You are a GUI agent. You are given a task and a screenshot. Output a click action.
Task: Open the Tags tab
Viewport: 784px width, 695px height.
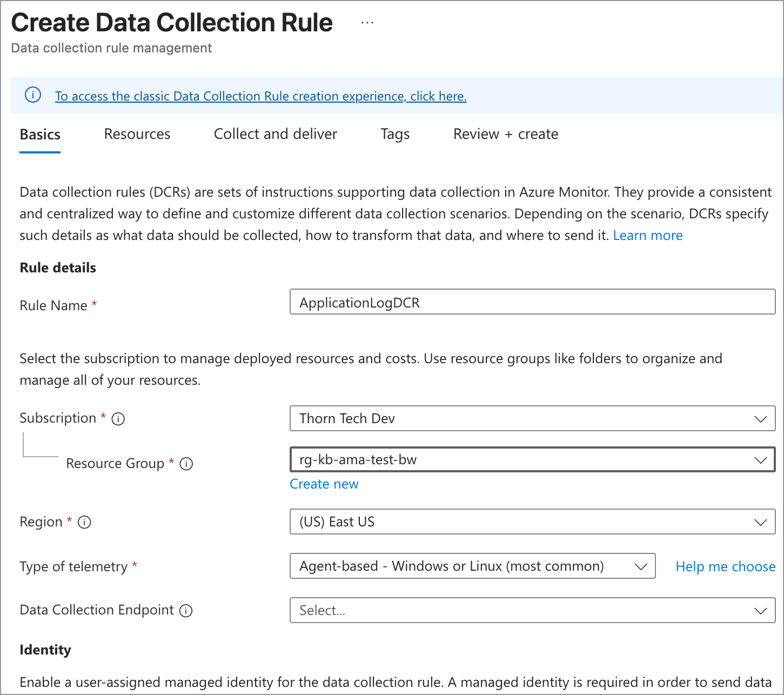(x=395, y=134)
